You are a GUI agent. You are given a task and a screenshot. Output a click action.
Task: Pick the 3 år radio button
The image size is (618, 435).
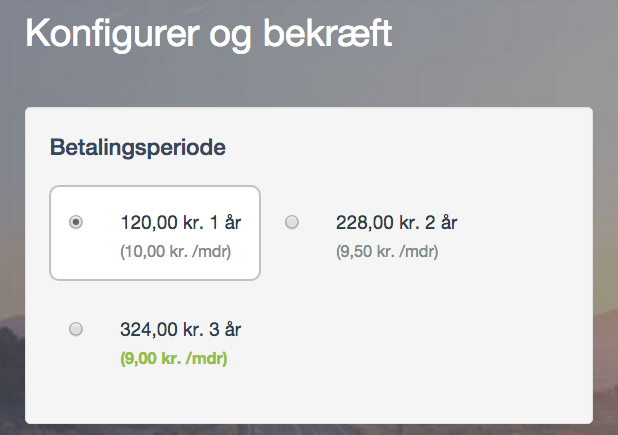point(76,329)
